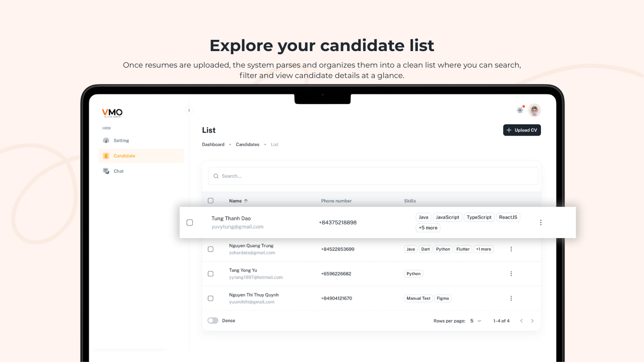Expand the +5 more skills chip
644x362 pixels.
[428, 228]
